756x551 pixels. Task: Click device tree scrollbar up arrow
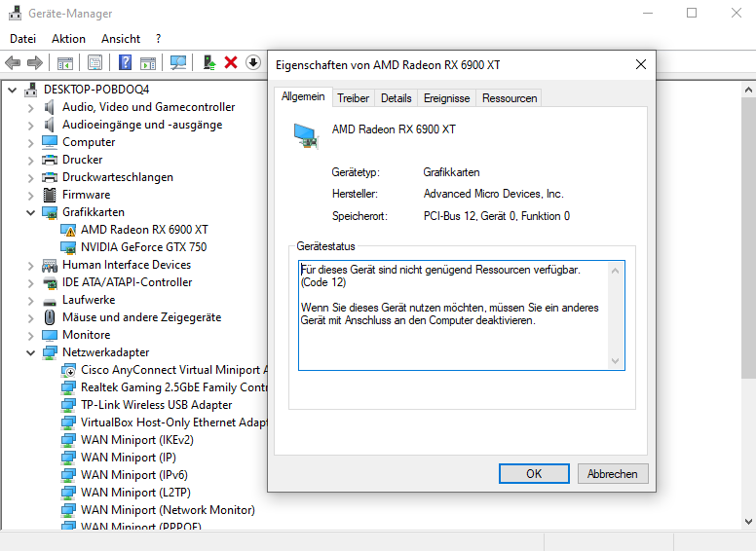tap(748, 90)
